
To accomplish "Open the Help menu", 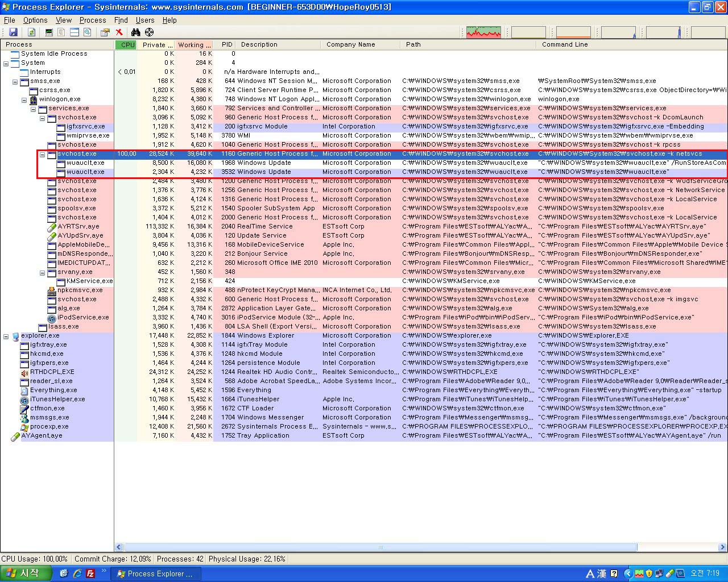I will pos(169,20).
